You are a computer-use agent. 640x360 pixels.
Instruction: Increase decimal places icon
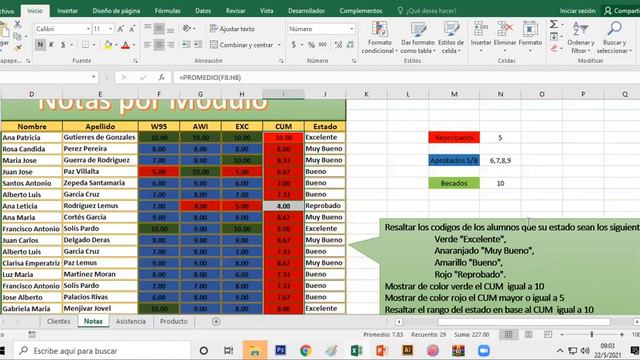coord(338,44)
